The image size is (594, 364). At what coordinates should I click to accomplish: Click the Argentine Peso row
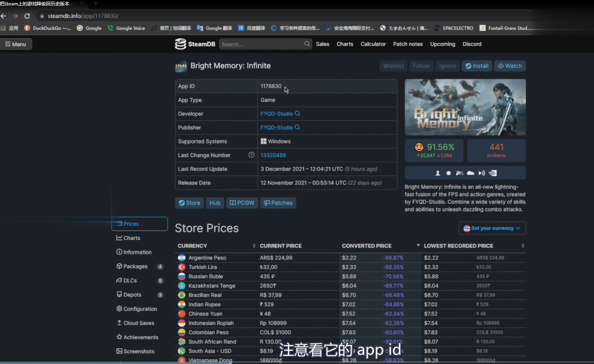pyautogui.click(x=350, y=258)
